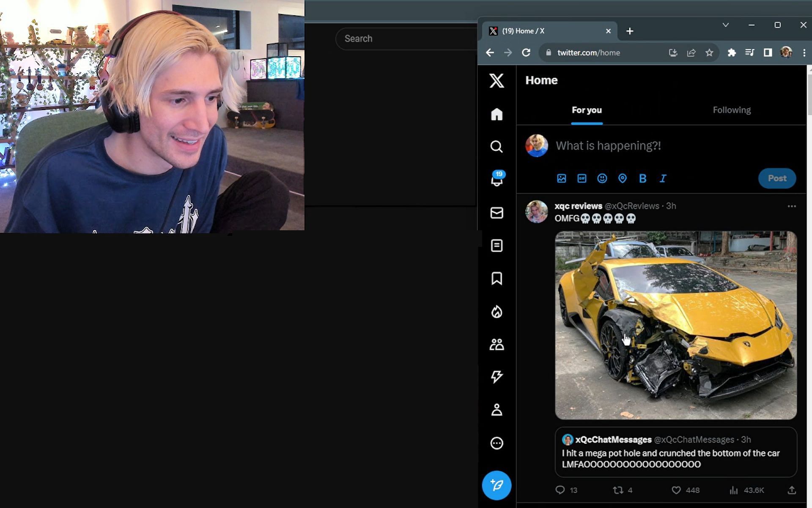Add a GIF in the composer
Viewport: 812px width, 508px height.
tap(582, 178)
